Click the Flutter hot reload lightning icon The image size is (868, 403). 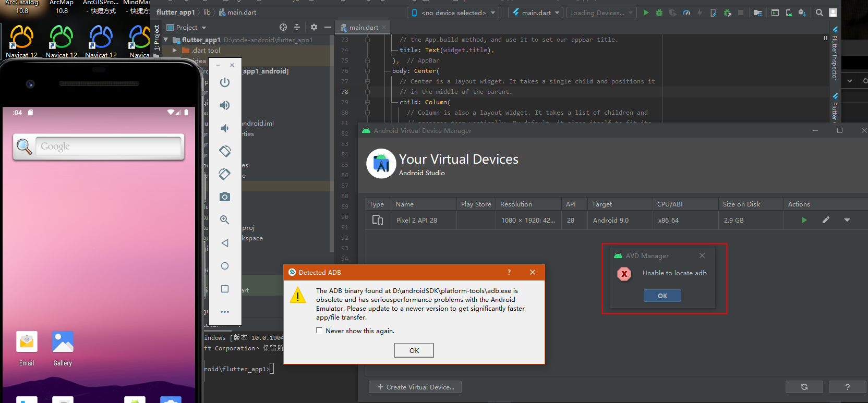pyautogui.click(x=700, y=13)
